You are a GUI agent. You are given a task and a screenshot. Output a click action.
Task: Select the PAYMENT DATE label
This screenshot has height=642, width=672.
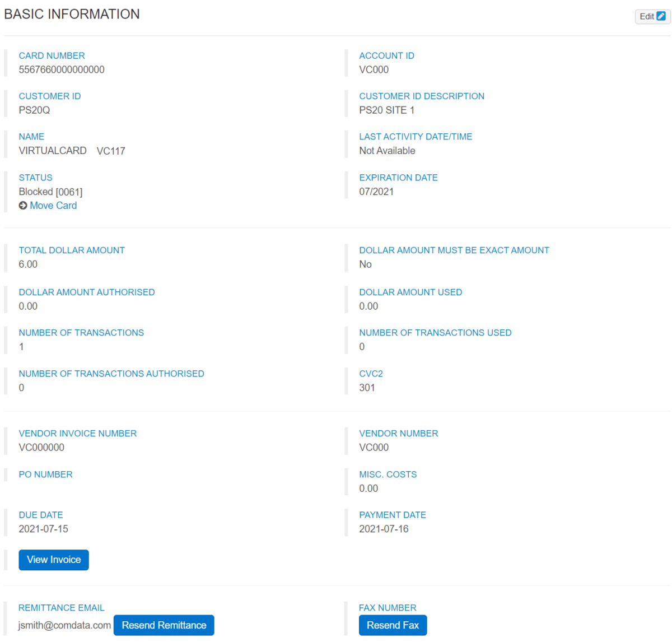tap(393, 515)
